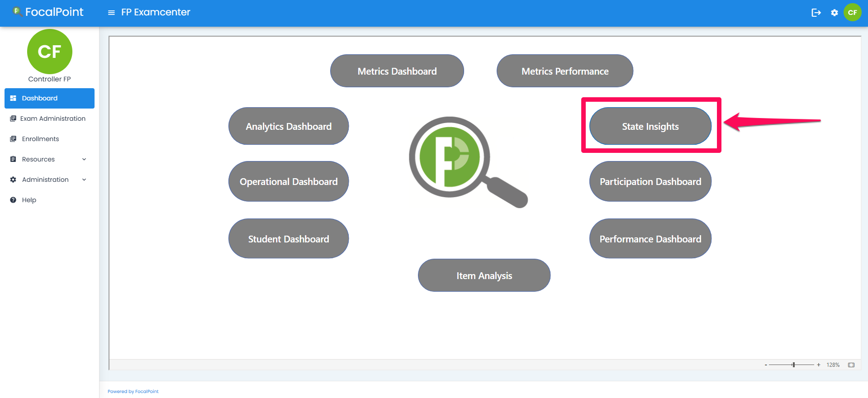The height and width of the screenshot is (398, 868).
Task: Open the Analytics Dashboard button
Action: [289, 126]
